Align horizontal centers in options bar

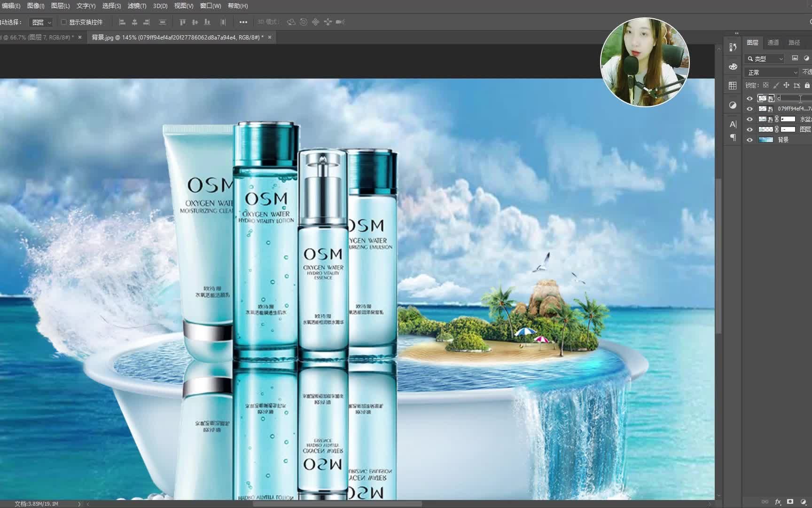[134, 22]
